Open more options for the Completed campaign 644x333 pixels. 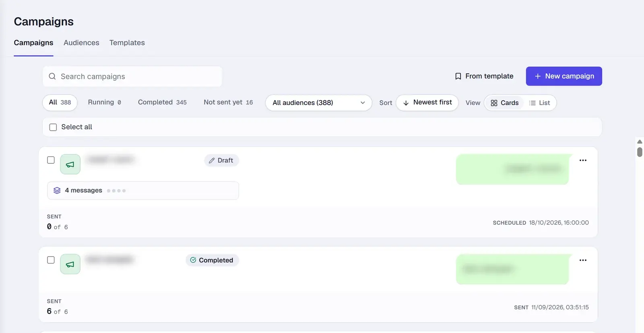(x=583, y=260)
